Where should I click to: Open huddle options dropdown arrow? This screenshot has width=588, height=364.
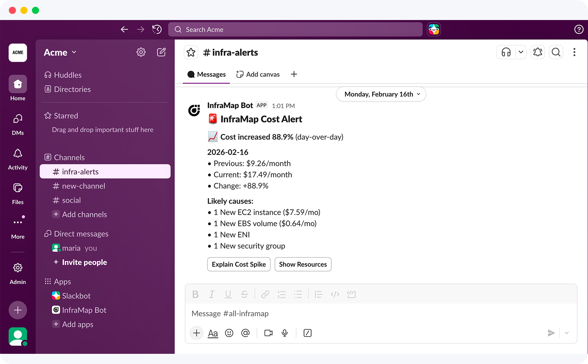tap(520, 52)
